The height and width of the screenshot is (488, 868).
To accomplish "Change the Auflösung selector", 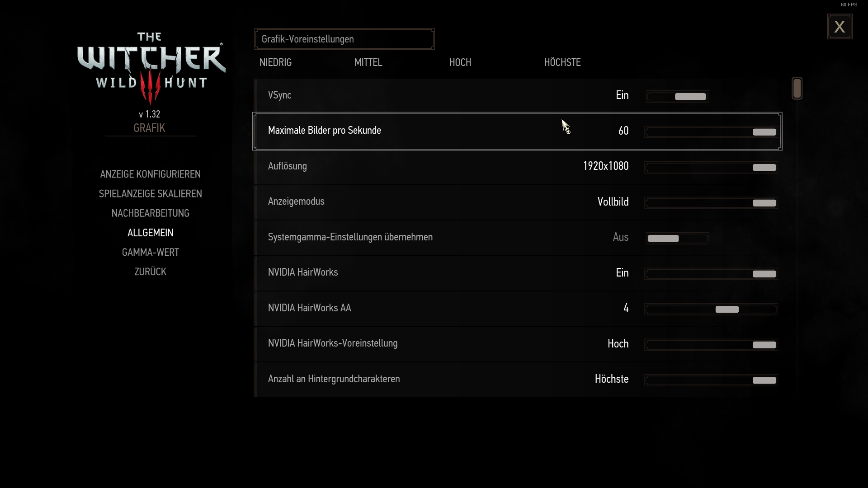I will point(711,167).
